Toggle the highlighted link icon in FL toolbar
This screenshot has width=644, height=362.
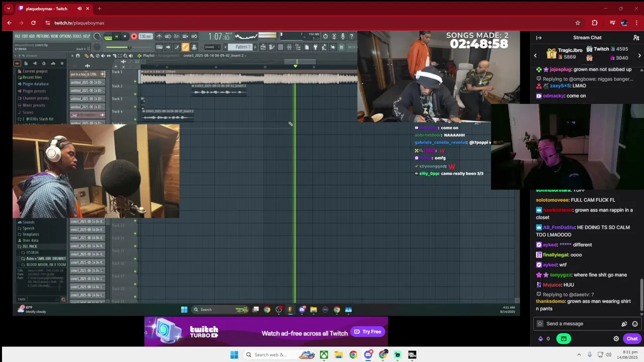pos(185,47)
